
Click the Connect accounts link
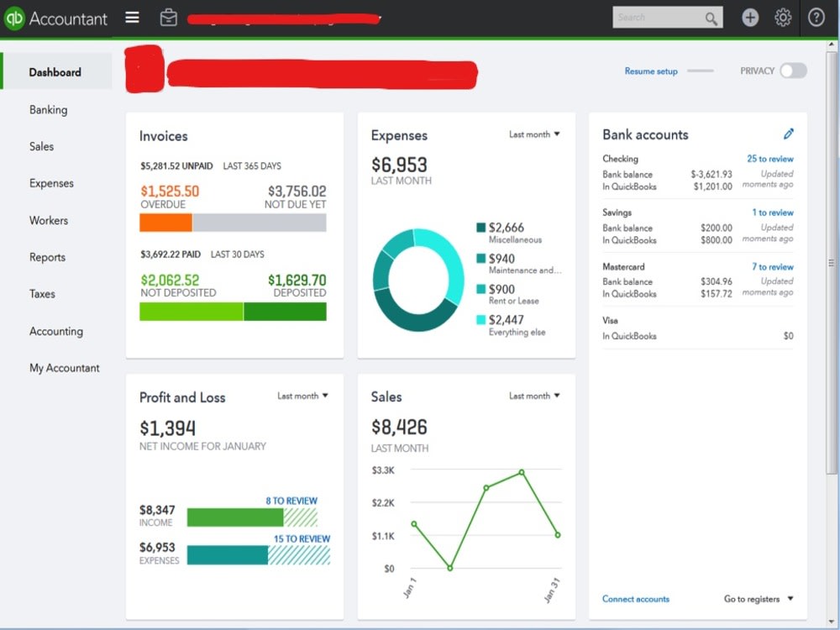coord(635,599)
